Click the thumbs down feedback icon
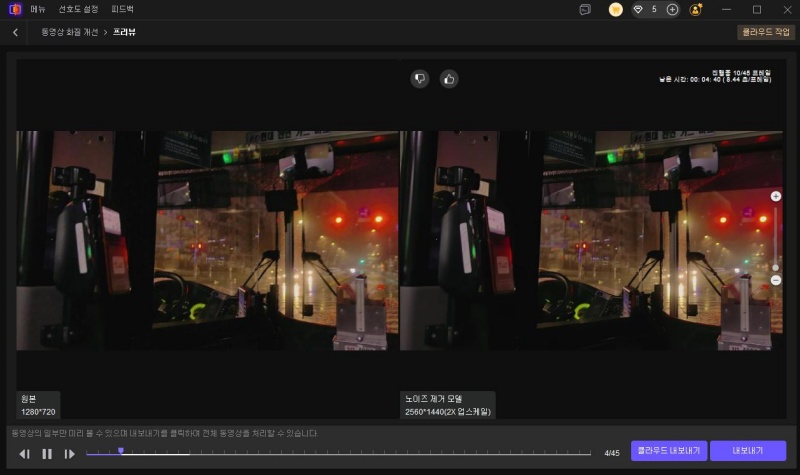The height and width of the screenshot is (475, 800). [421, 79]
